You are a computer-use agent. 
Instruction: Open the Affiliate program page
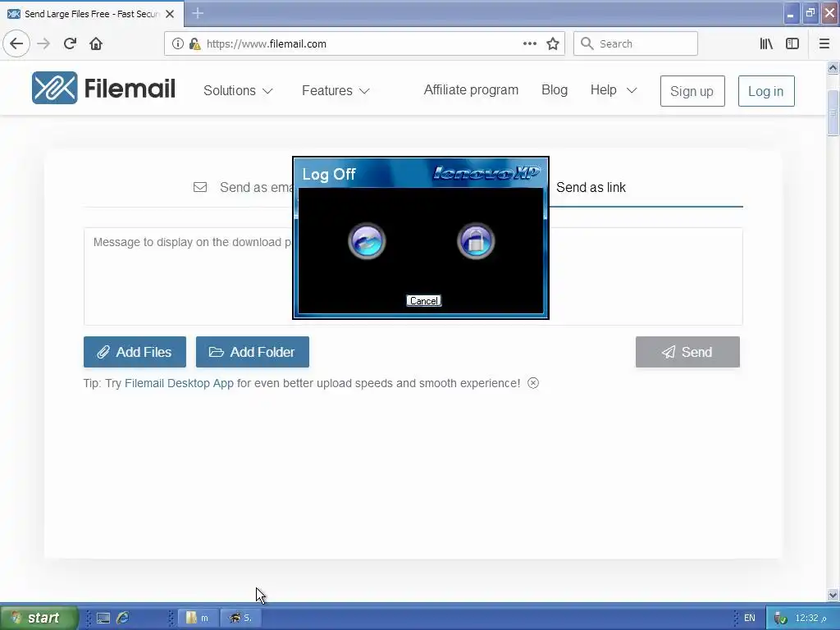[x=471, y=90]
